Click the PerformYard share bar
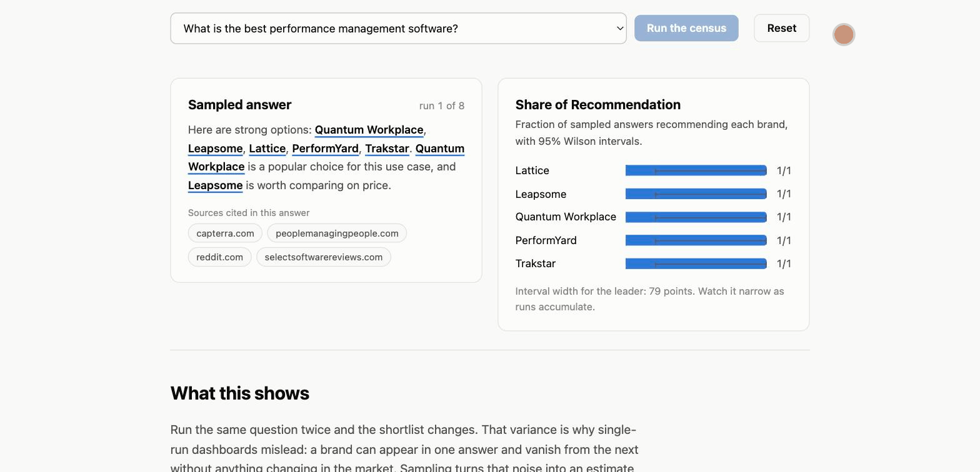 click(x=696, y=240)
